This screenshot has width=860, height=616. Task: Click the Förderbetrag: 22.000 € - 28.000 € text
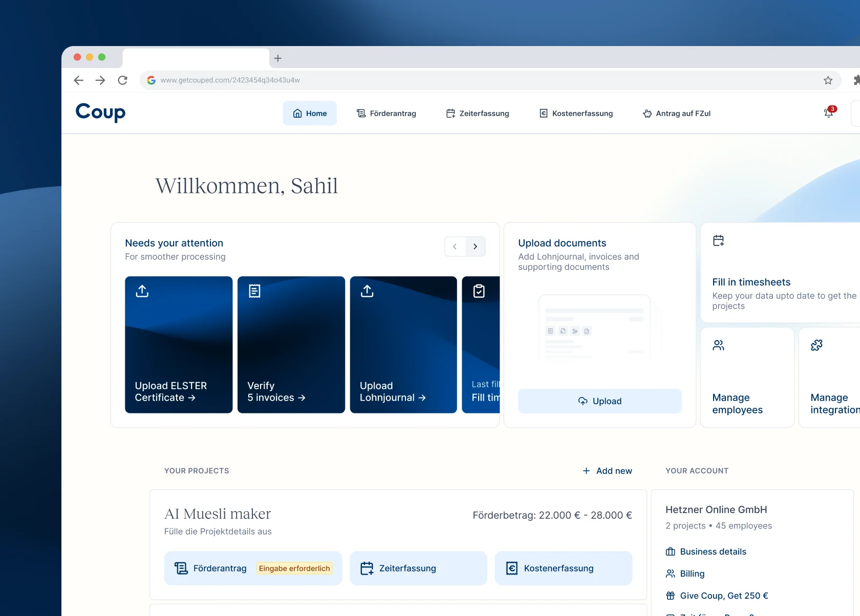[552, 515]
